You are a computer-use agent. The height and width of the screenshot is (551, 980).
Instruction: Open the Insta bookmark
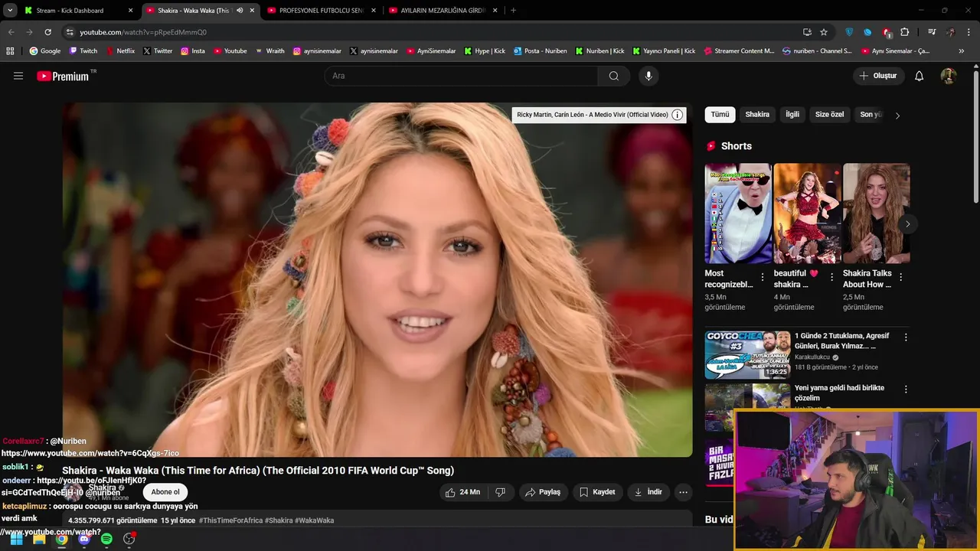(193, 51)
